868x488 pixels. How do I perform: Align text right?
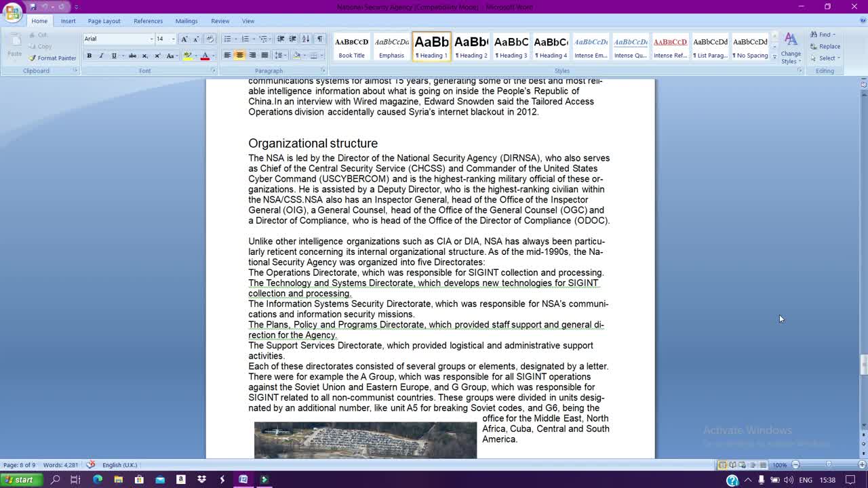click(252, 56)
